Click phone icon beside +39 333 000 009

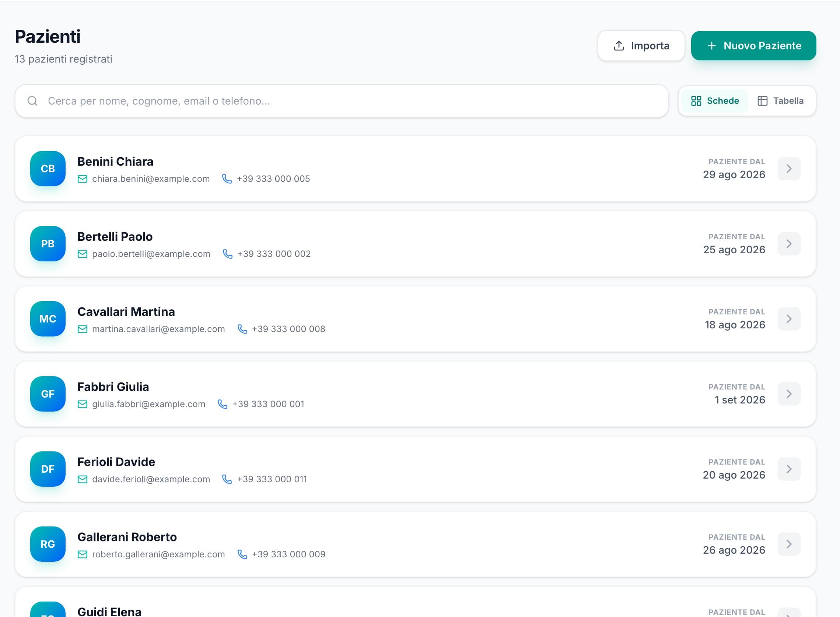[242, 554]
